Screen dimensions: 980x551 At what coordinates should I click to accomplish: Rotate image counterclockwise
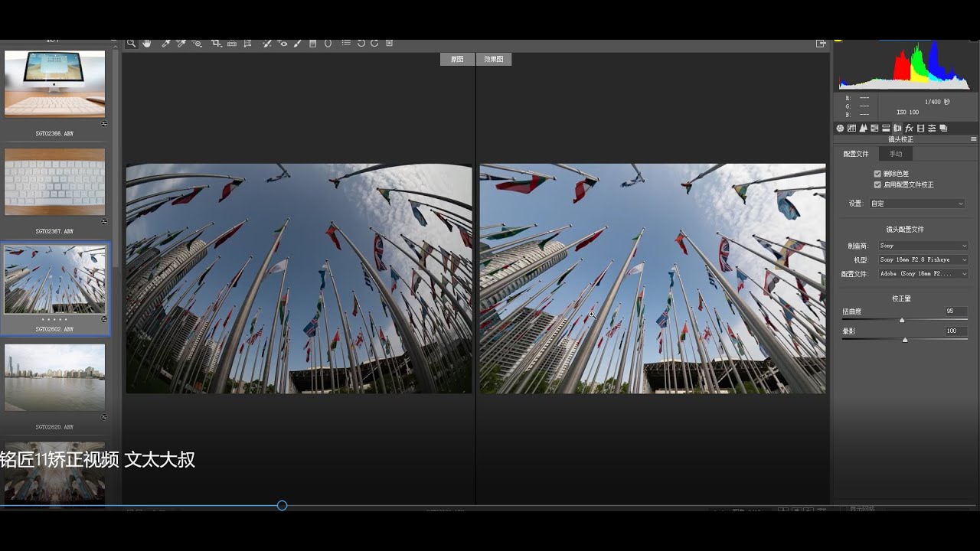361,44
